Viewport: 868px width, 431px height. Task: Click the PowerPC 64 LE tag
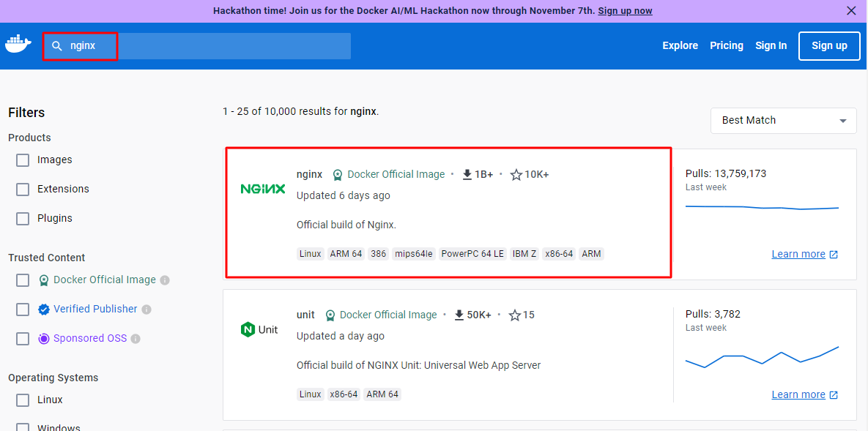[x=472, y=254]
